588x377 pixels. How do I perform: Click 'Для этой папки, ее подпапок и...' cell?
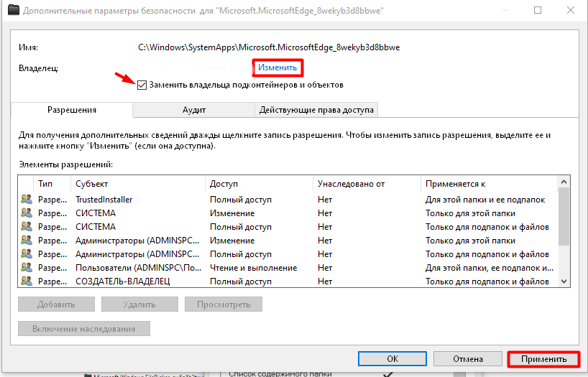pos(490,268)
